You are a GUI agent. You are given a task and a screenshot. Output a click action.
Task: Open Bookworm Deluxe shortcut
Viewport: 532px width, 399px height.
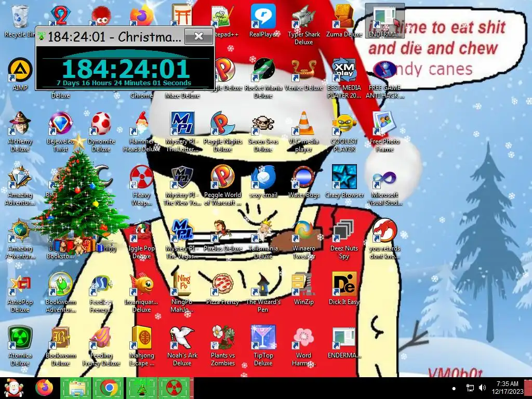pos(60,346)
